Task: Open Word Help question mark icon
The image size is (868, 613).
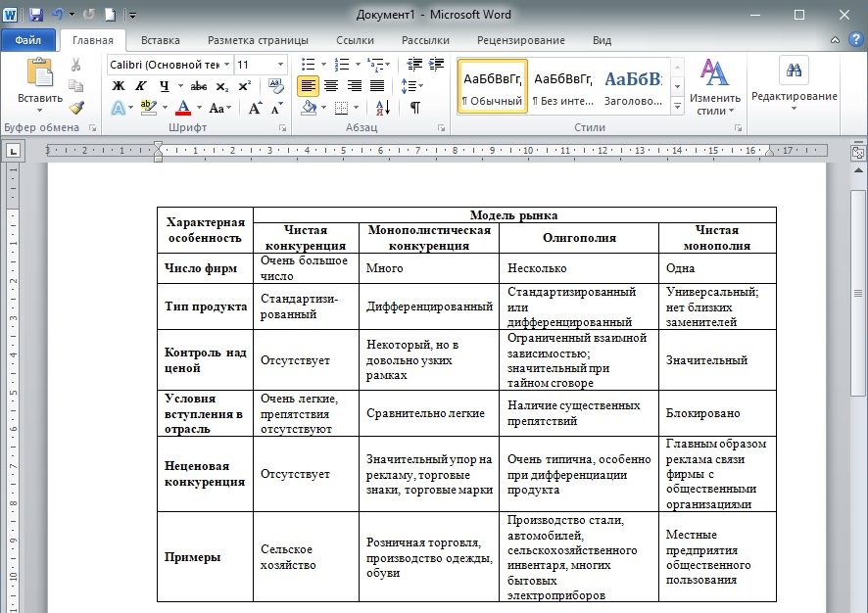Action: click(x=856, y=40)
